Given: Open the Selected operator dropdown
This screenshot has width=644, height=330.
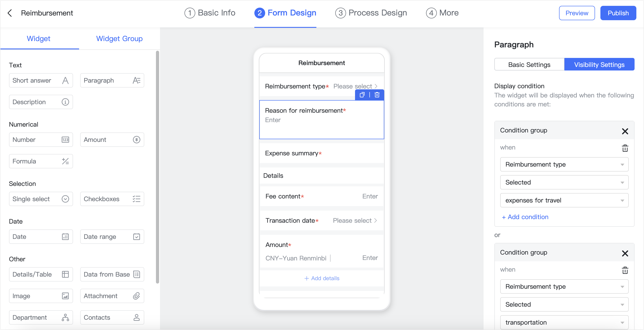Looking at the screenshot, I should tap(564, 182).
